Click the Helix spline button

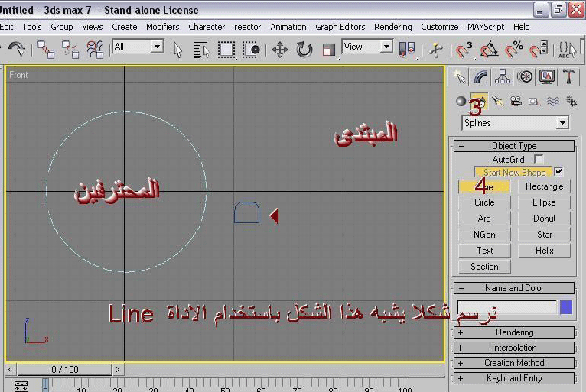click(x=544, y=251)
